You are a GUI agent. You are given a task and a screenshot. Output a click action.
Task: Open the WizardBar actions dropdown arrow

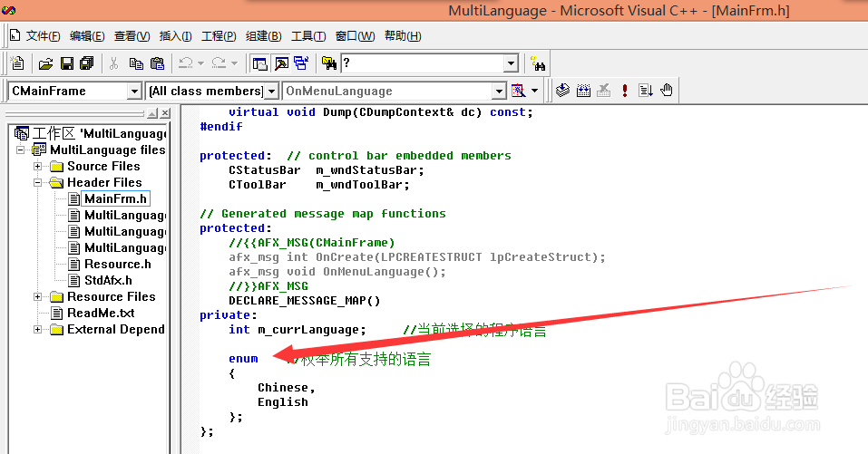[535, 91]
